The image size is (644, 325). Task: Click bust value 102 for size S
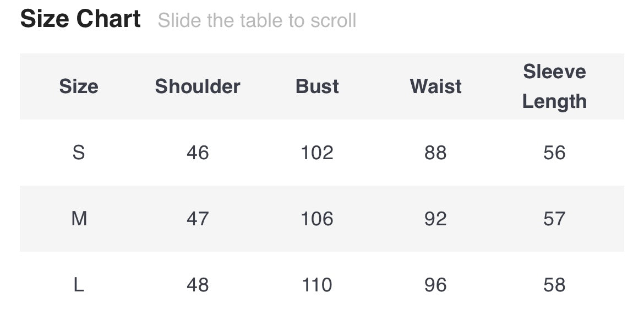tap(317, 153)
